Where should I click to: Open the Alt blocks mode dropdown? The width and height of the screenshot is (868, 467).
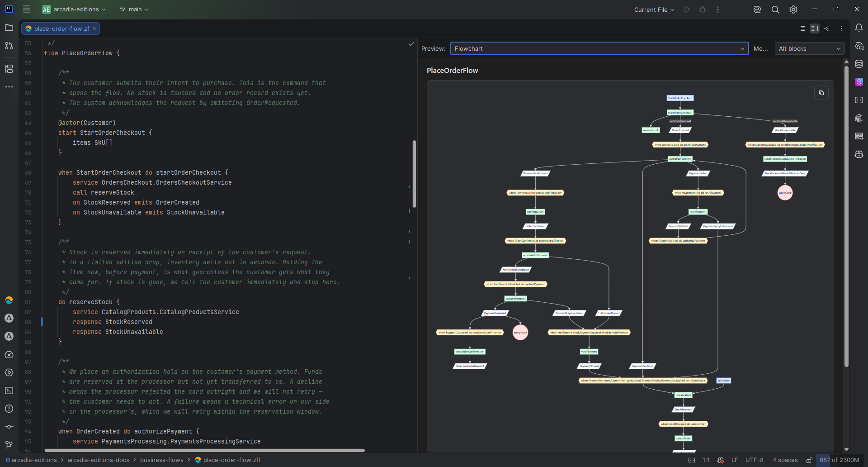[810, 48]
